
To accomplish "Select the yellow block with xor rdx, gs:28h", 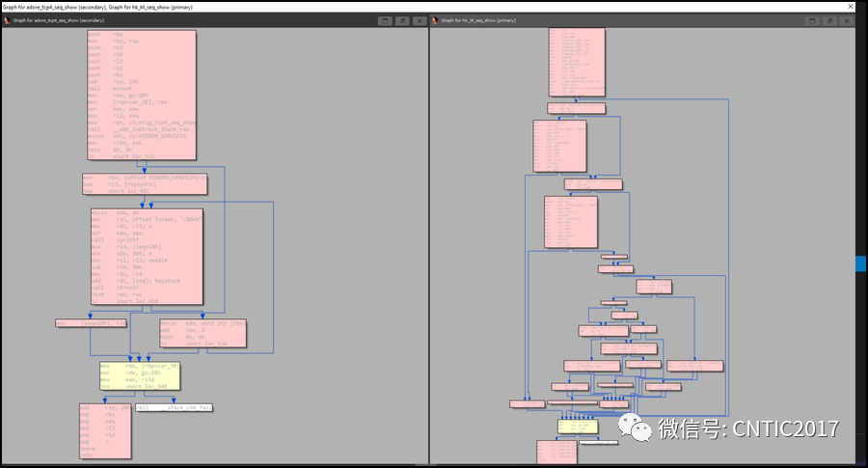I will (140, 376).
